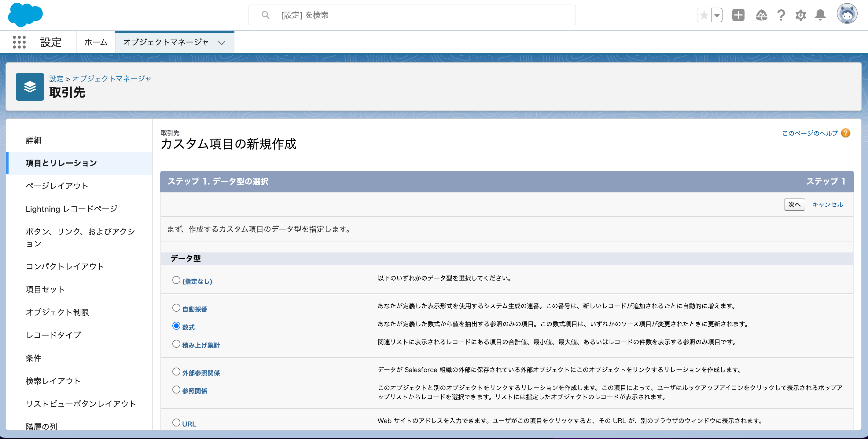Open favorites list dropdown arrow

pyautogui.click(x=717, y=15)
